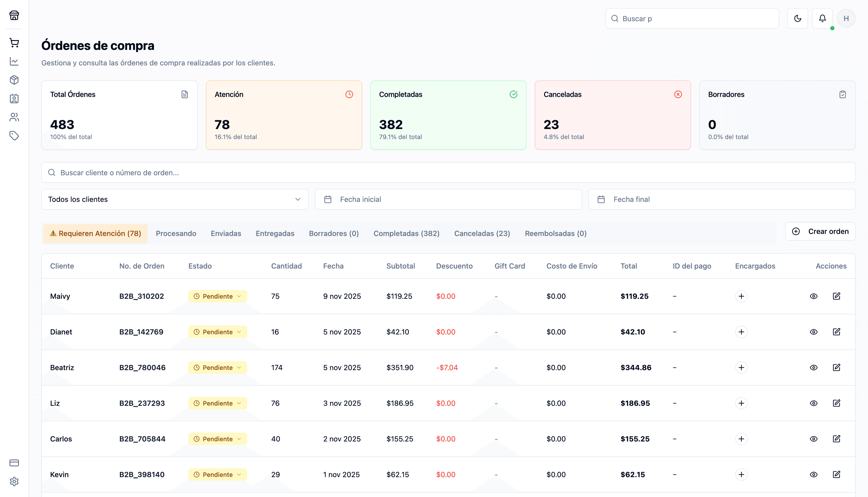Open the shopping cart sidebar icon
This screenshot has width=868, height=497.
click(14, 43)
